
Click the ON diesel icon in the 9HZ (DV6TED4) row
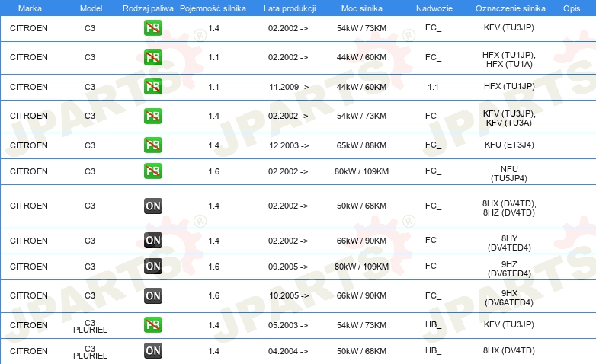click(x=152, y=267)
